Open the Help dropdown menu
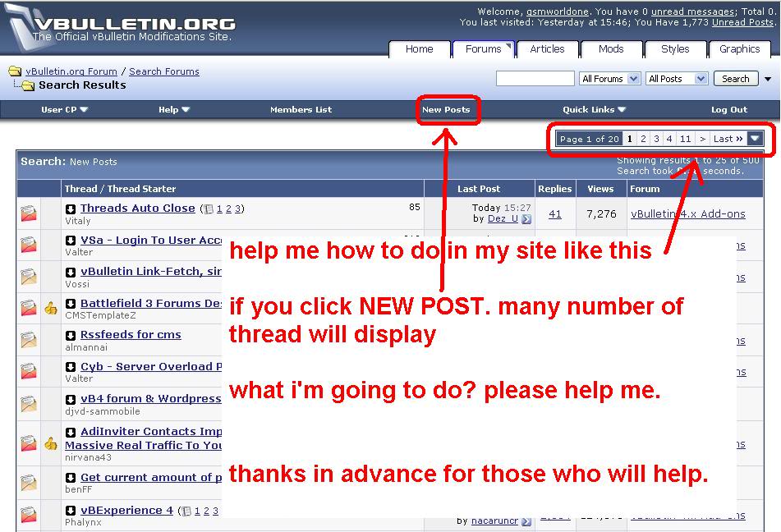781x532 pixels. click(174, 109)
